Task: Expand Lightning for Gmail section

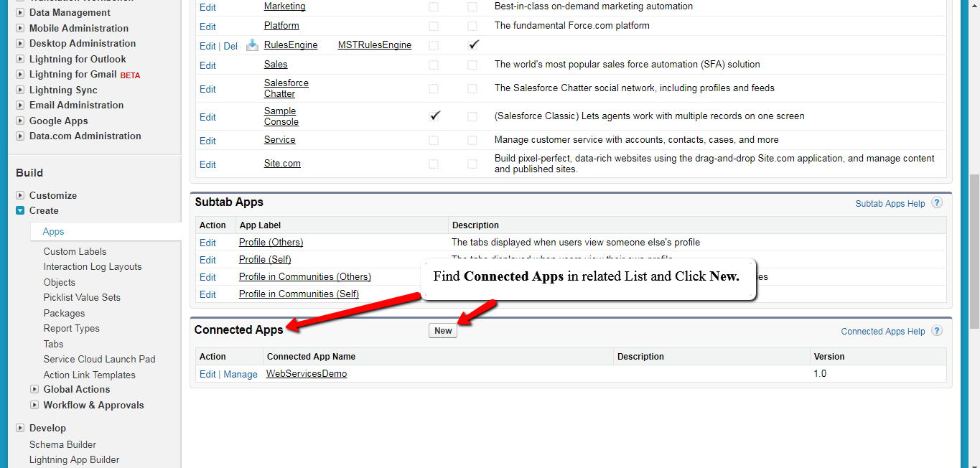Action: (20, 75)
